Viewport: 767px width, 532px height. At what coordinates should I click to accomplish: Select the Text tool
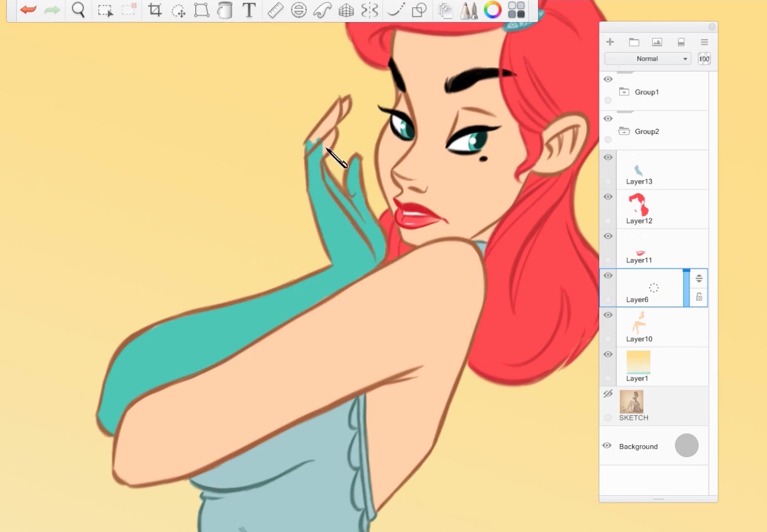point(249,10)
